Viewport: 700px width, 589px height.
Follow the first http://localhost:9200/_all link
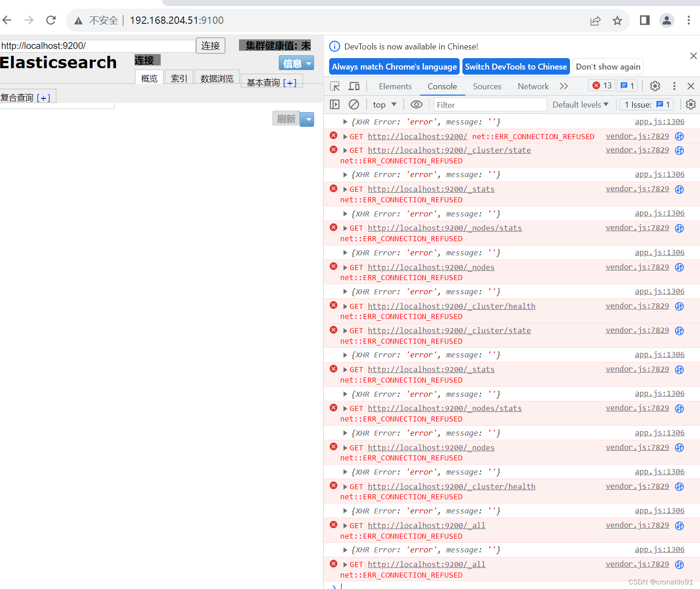[x=426, y=525]
